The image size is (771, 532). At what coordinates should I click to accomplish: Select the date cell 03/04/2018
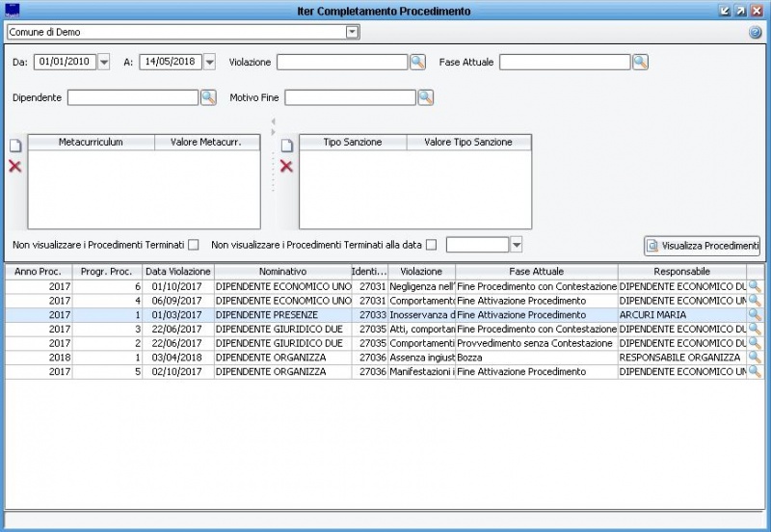pyautogui.click(x=177, y=358)
